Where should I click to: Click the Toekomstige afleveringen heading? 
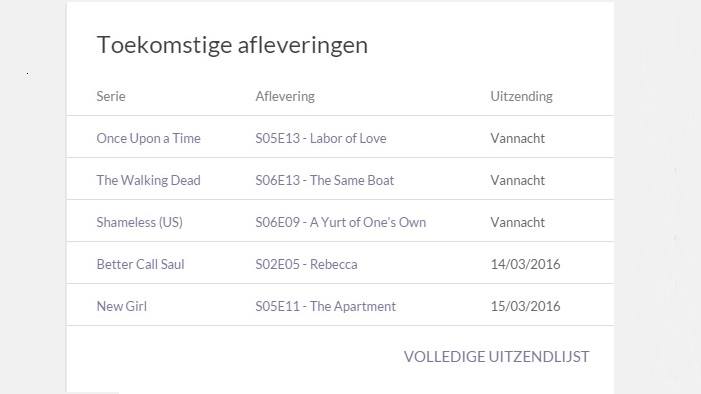pos(232,45)
